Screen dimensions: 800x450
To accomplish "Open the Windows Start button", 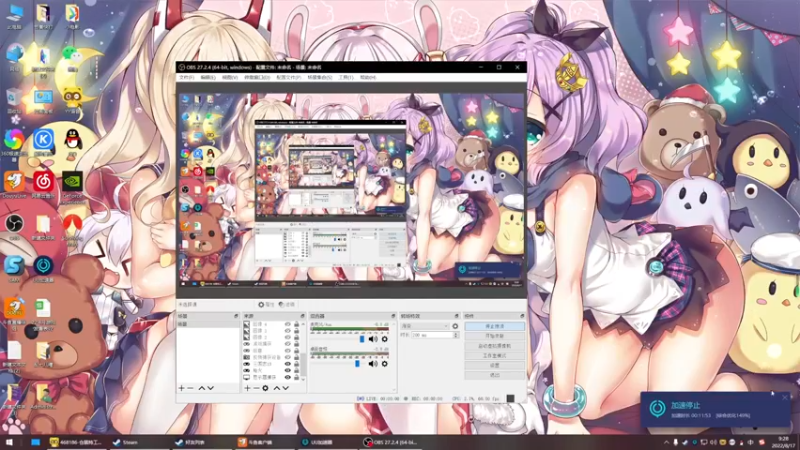I will tap(9, 442).
